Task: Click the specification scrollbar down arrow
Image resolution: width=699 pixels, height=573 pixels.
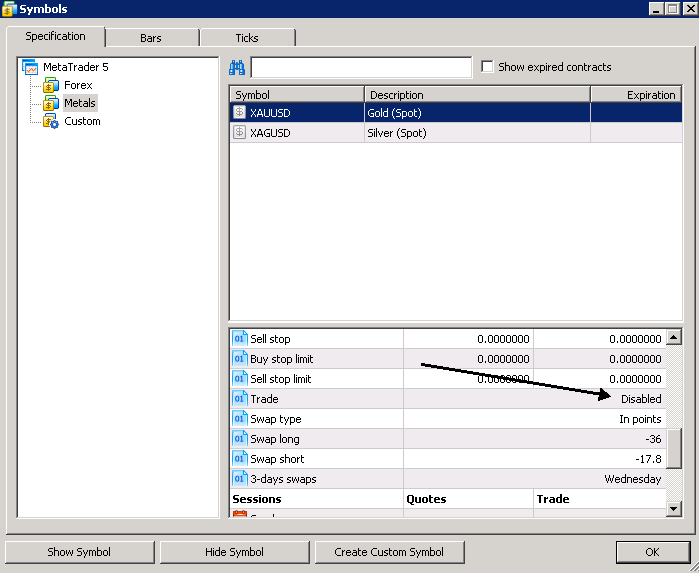Action: pos(674,508)
